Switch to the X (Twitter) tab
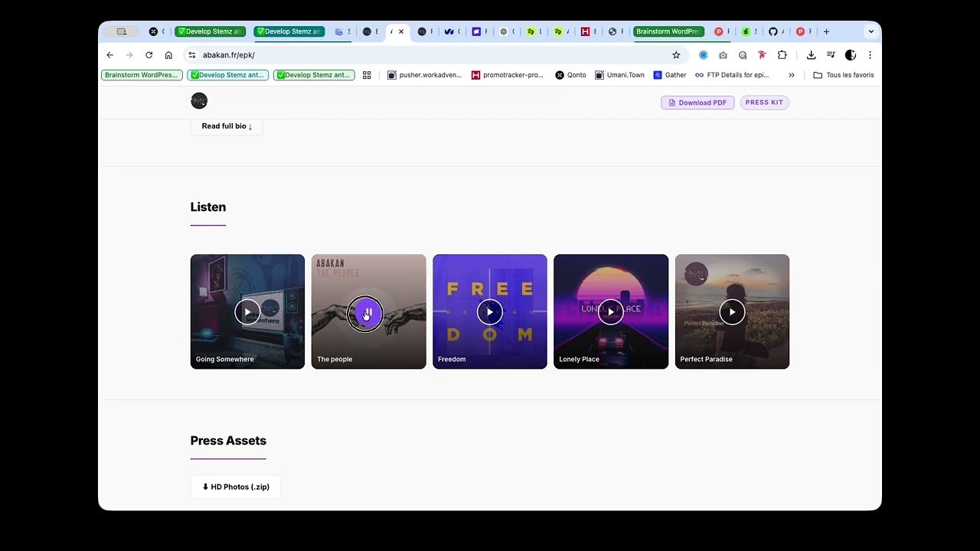 tap(155, 31)
